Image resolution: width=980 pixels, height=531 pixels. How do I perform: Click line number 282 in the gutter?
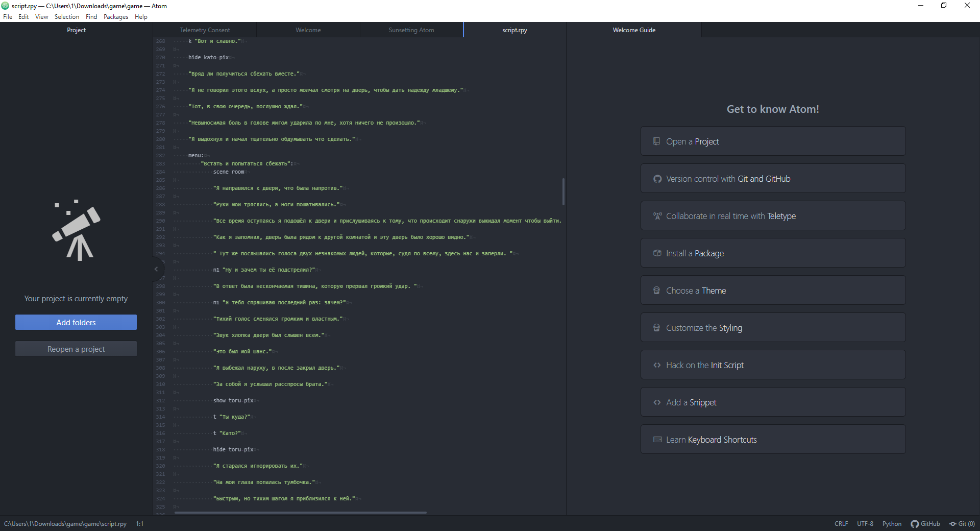pos(160,156)
